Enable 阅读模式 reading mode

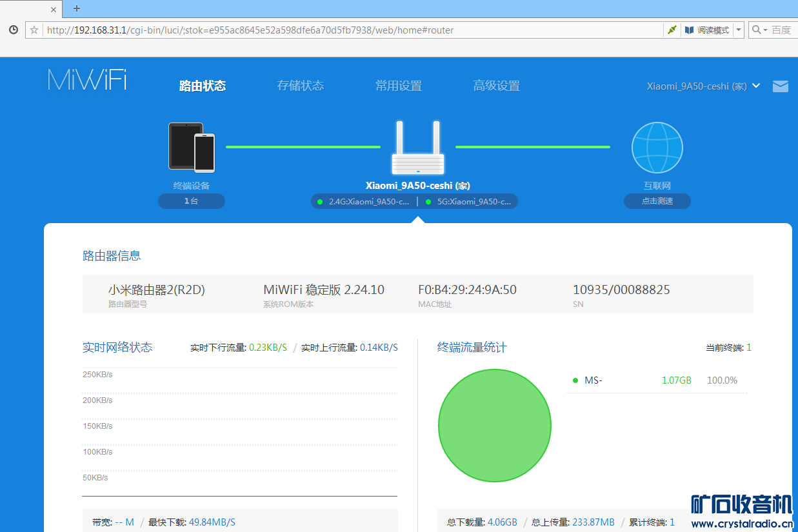point(707,30)
